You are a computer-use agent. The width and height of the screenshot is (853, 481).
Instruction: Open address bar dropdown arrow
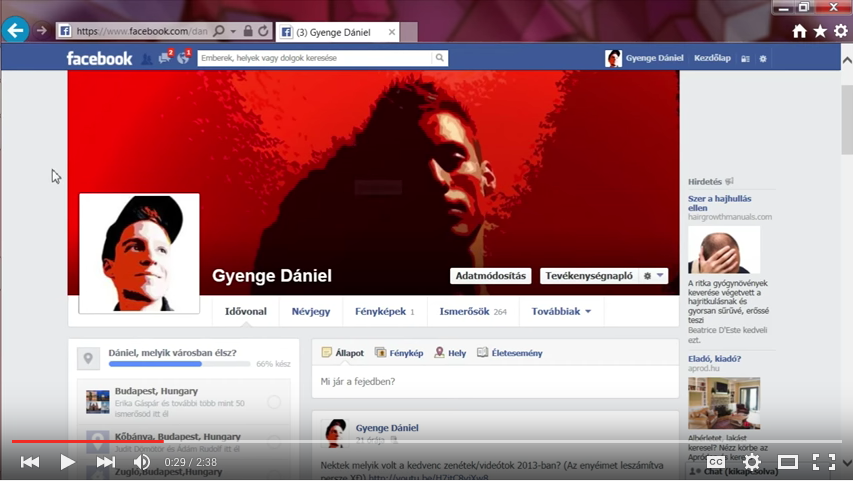233,31
